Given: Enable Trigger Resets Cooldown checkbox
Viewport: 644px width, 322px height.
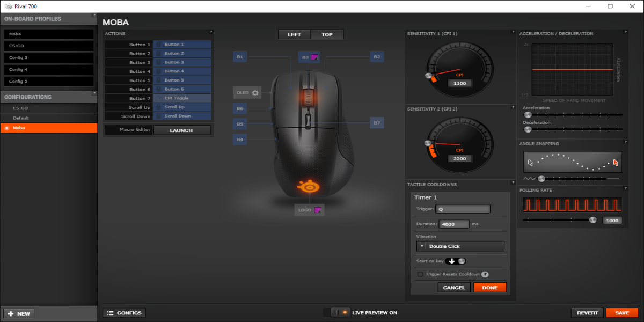Looking at the screenshot, I should (x=420, y=274).
